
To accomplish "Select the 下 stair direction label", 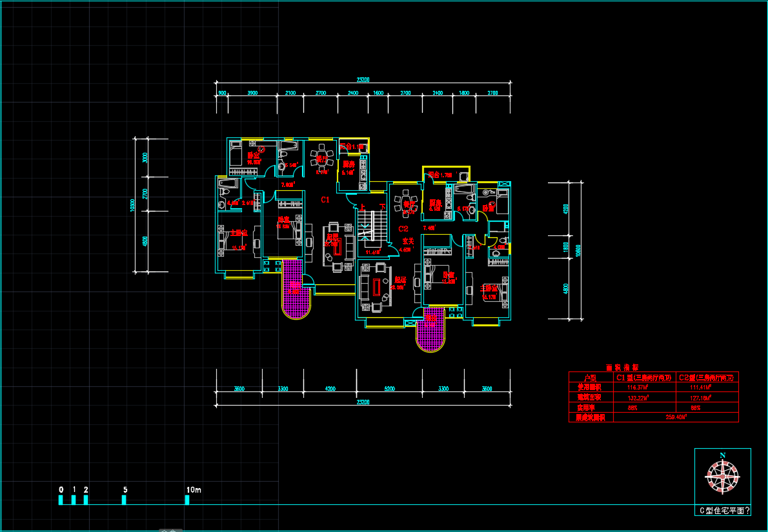I will point(383,207).
